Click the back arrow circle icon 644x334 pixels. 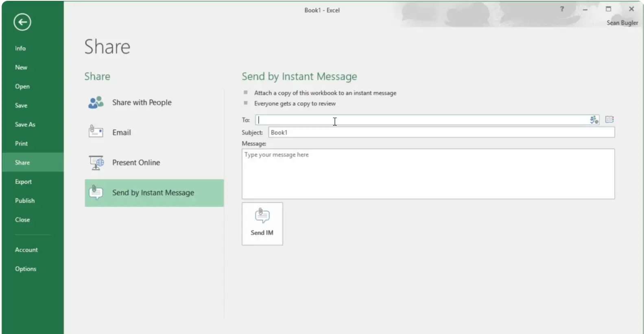coord(22,22)
